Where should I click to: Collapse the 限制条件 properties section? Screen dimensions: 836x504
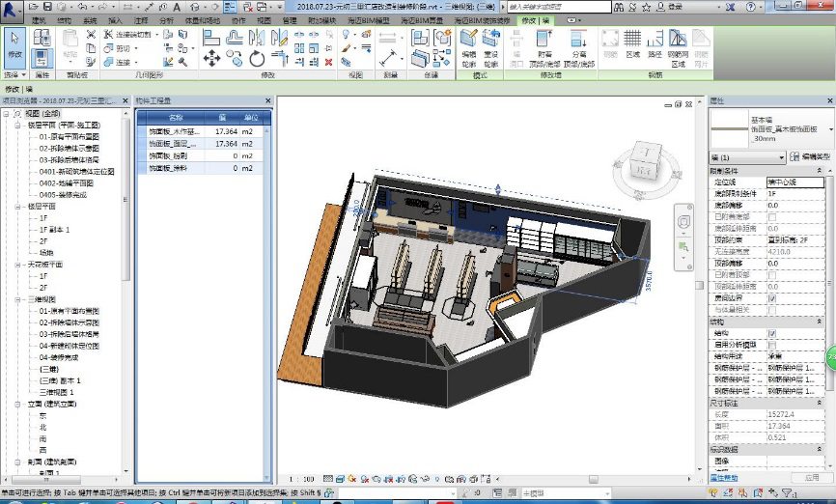point(820,171)
